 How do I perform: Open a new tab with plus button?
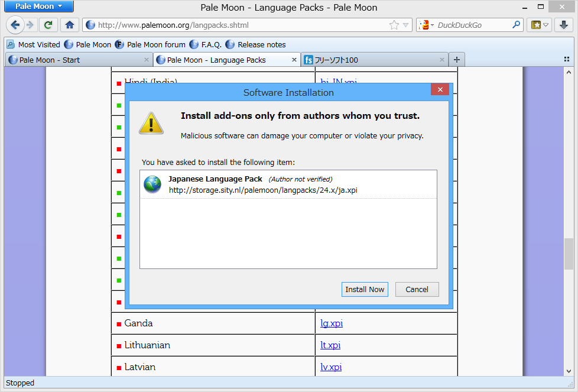(457, 60)
